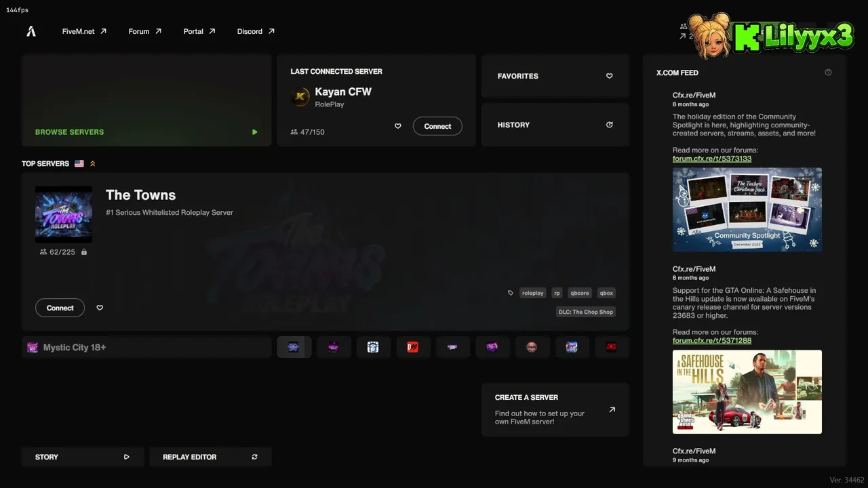
Task: Select the highlighted first server icon in the row
Action: pyautogui.click(x=294, y=347)
